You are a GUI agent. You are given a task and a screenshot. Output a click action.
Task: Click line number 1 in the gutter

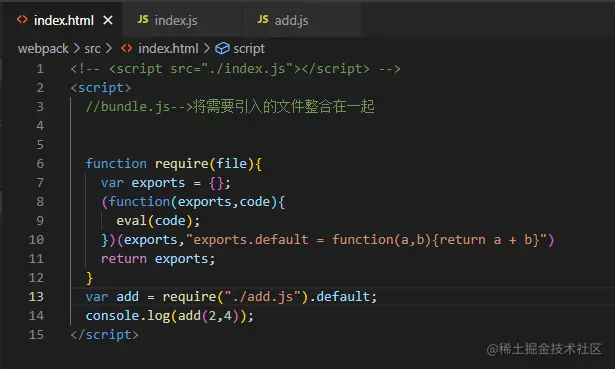pos(40,69)
